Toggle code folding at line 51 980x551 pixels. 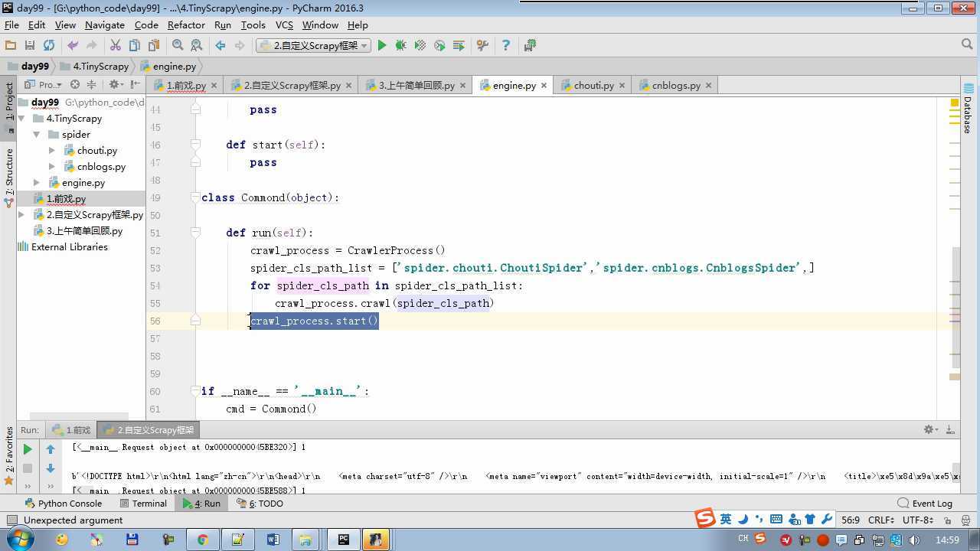tap(195, 233)
